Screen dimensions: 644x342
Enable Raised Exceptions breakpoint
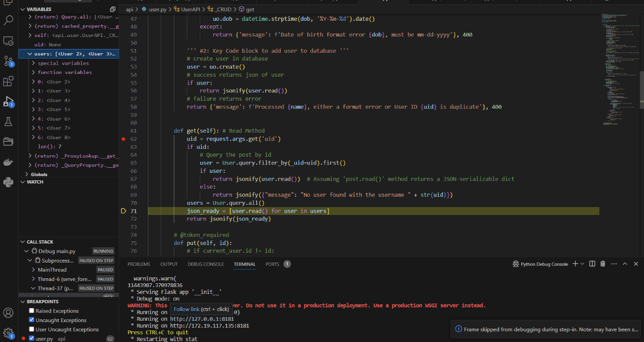click(31, 311)
